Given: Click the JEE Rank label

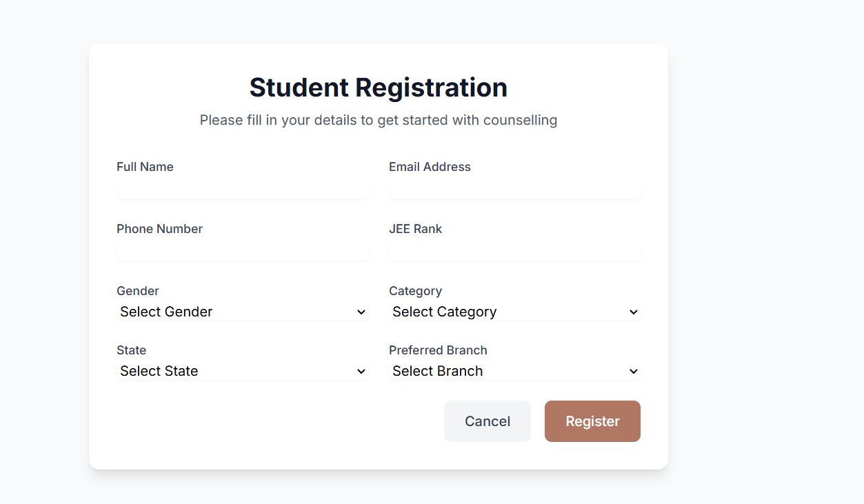Looking at the screenshot, I should (x=415, y=229).
